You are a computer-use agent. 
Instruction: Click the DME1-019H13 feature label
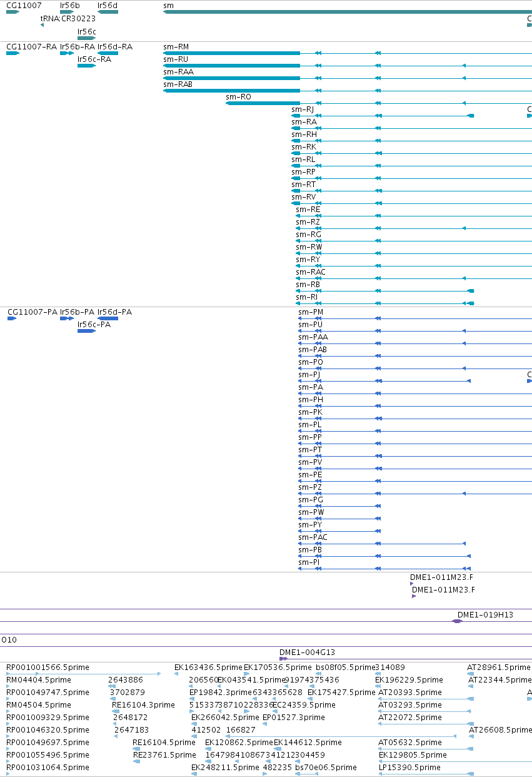pos(485,615)
